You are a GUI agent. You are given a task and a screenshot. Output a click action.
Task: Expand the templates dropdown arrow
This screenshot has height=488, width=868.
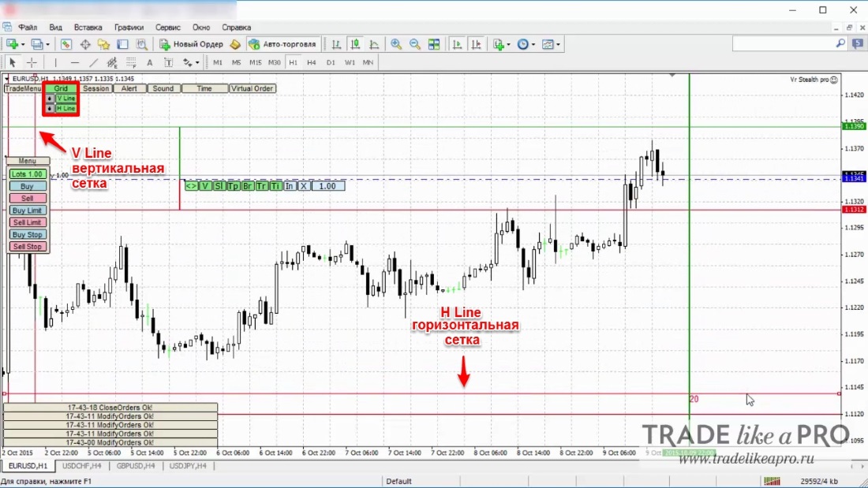(558, 44)
